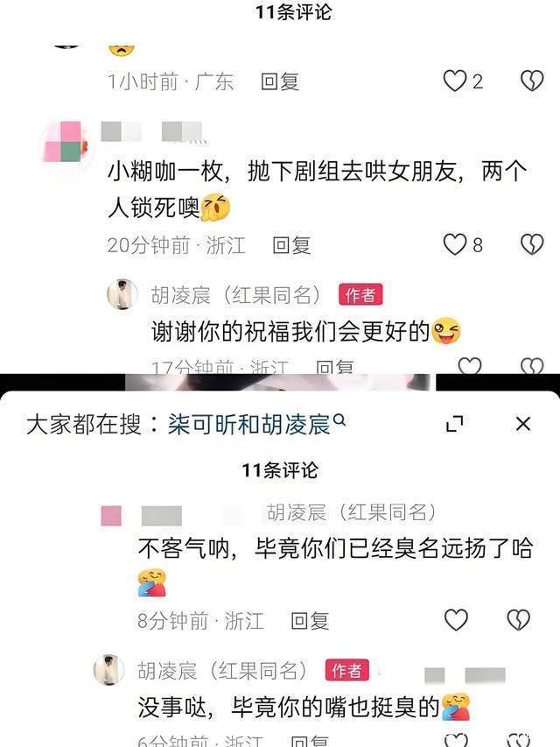The height and width of the screenshot is (747, 560).
Task: Like the 1小时前 广东 comment
Action: click(455, 81)
